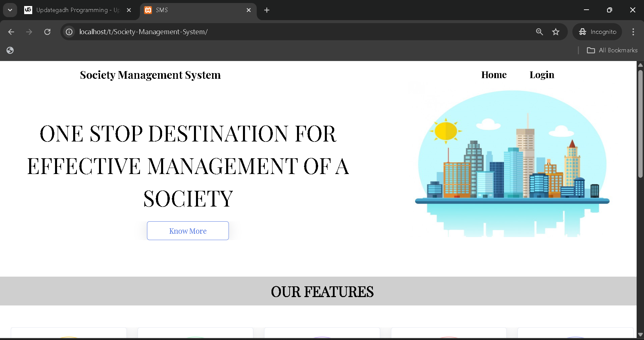
Task: Expand the tab search dropdown arrow
Action: 10,10
